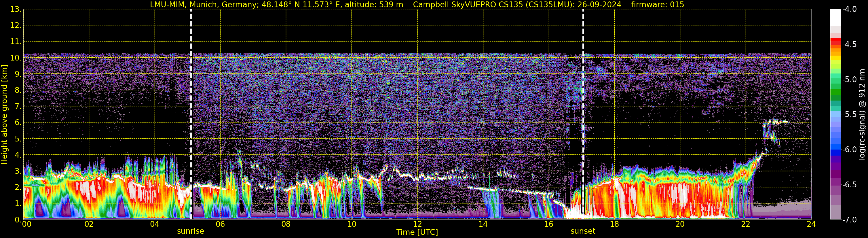Click the log(rc-signal) @ 912 nm colorbar label
The image size is (868, 238).
(862, 114)
